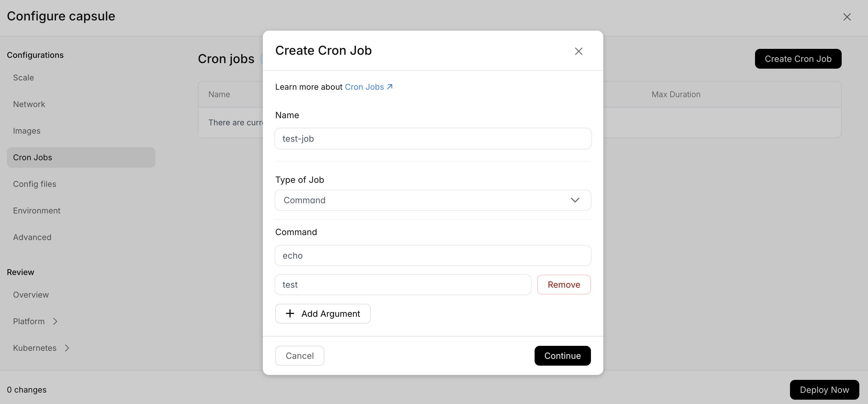Click the external link arrow icon
This screenshot has height=404, width=868.
click(389, 87)
